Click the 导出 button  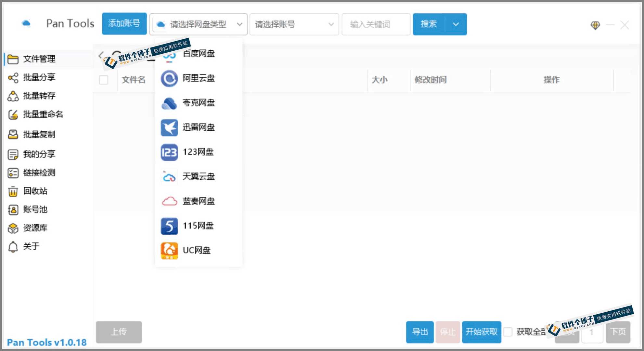coord(420,332)
